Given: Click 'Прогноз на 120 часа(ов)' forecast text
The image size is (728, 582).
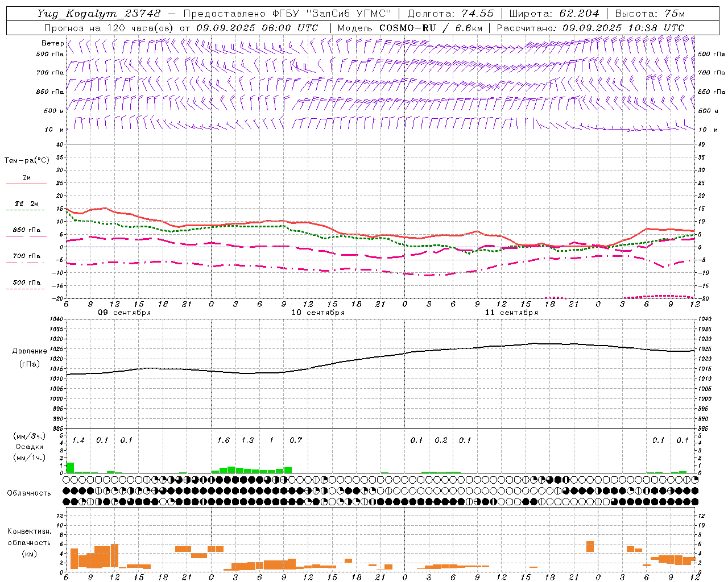Looking at the screenshot, I should [x=109, y=28].
